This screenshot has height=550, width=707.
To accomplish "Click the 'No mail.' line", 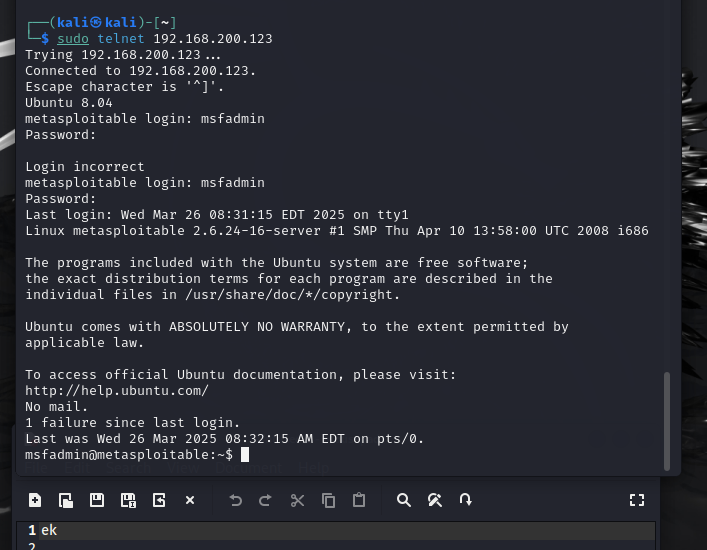I will tap(56, 407).
